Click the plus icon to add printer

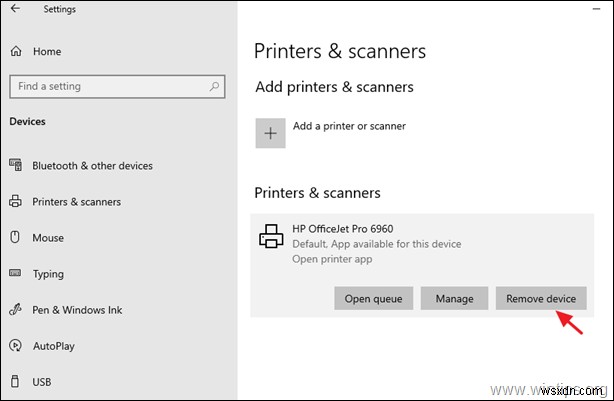pos(270,133)
